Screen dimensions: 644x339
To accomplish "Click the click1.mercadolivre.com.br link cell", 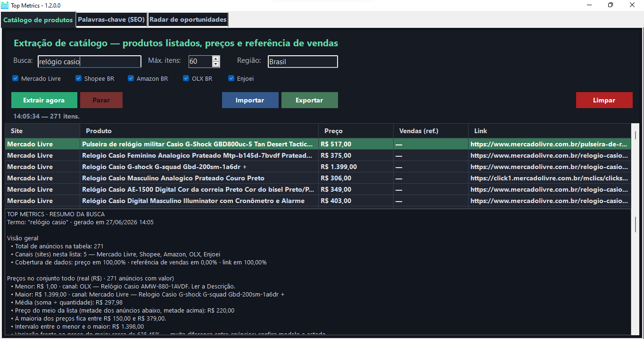I will [x=550, y=178].
